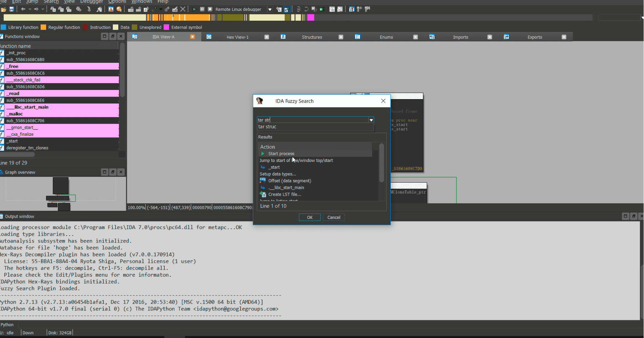Click the Imports tab icon
Viewport: 644px width, 338px height.
[x=432, y=37]
